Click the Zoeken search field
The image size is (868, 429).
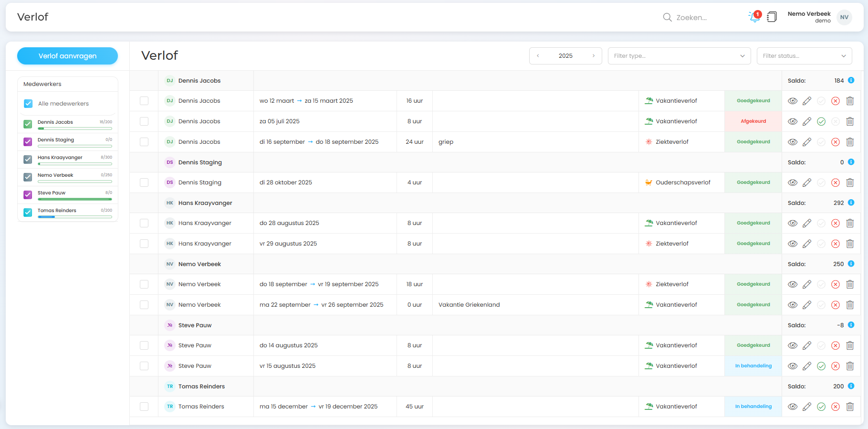[x=691, y=18]
